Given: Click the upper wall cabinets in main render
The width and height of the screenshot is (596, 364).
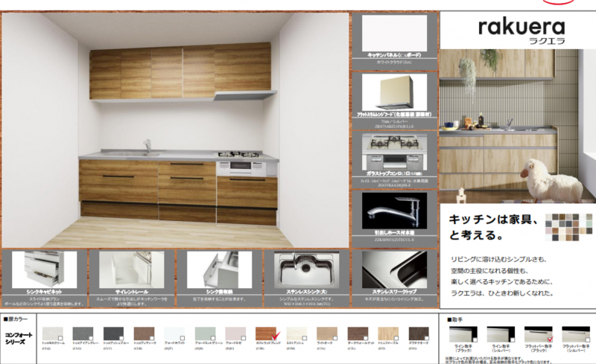Looking at the screenshot, I should tap(180, 71).
